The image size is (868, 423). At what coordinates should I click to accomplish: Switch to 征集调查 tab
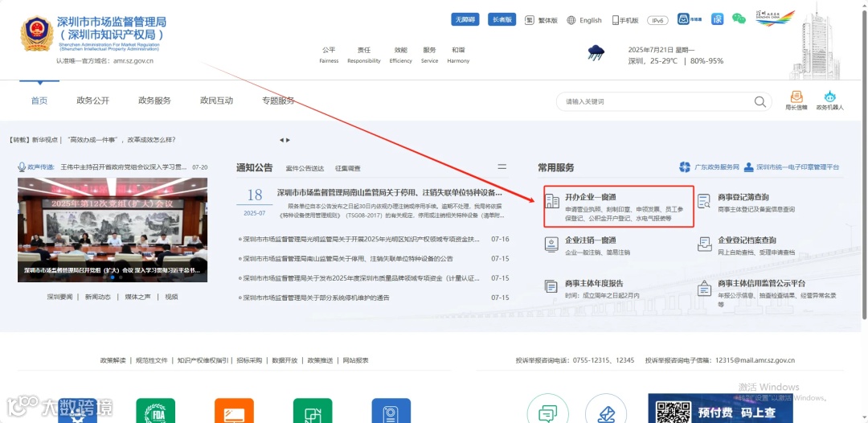(348, 168)
